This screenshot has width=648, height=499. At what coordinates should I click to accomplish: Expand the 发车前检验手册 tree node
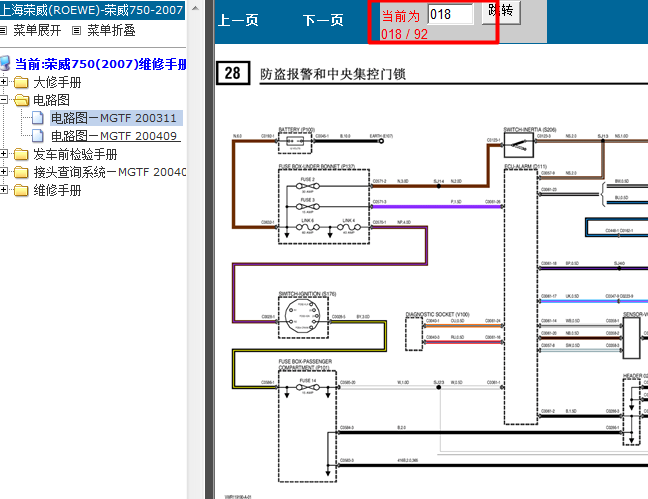[x=3, y=154]
